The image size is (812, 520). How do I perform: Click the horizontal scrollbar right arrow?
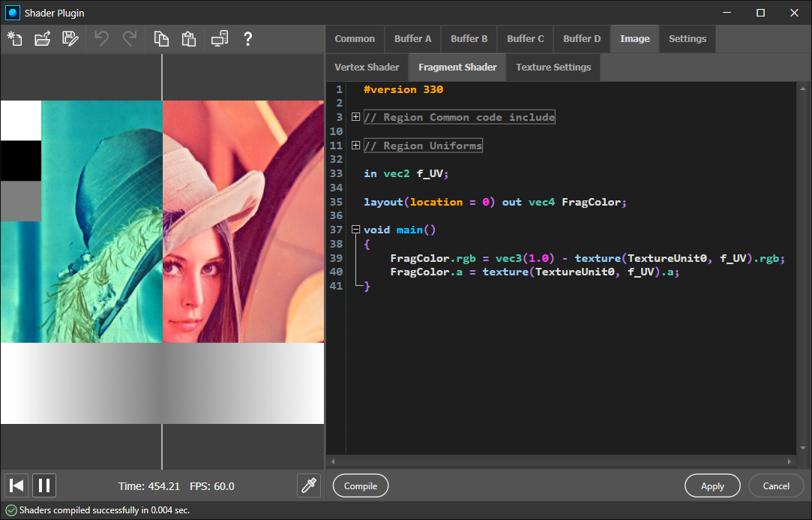point(790,461)
